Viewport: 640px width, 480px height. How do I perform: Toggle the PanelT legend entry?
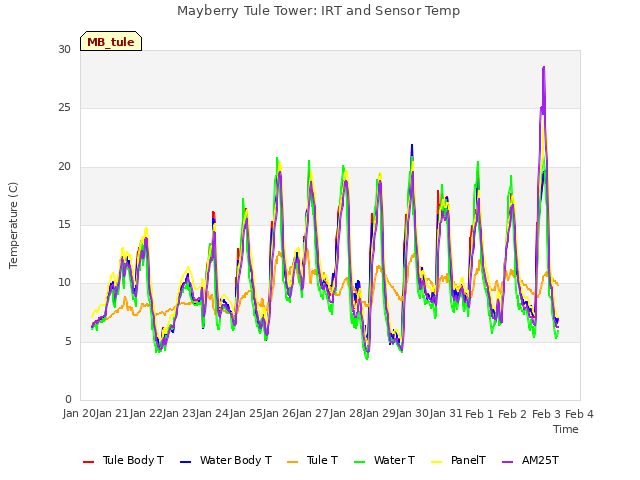(458, 460)
